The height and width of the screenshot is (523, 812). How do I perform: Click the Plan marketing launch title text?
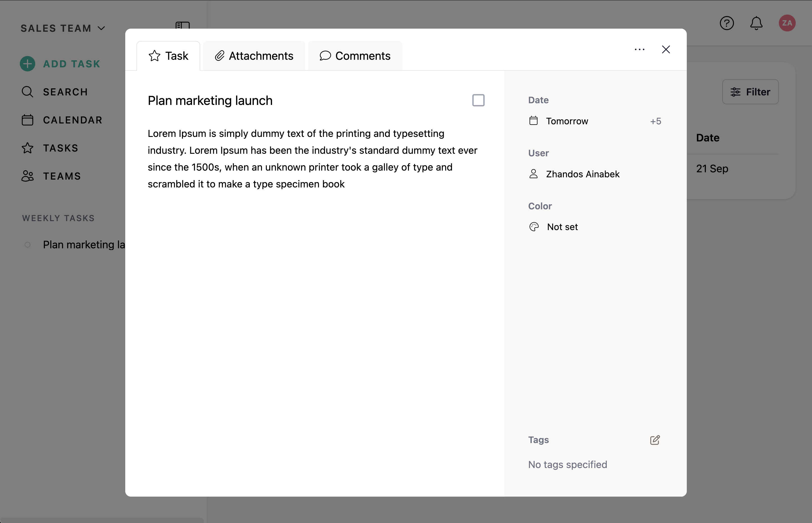210,101
